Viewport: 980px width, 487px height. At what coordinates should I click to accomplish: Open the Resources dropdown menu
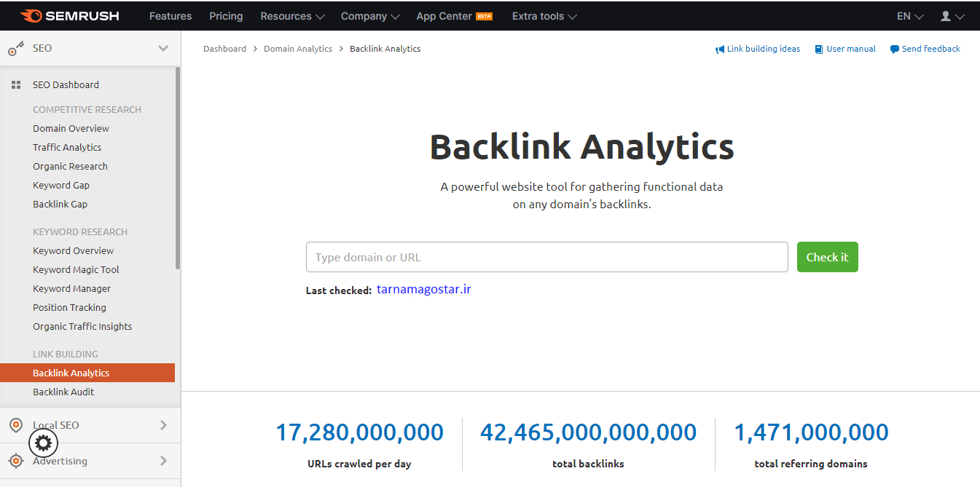tap(292, 16)
